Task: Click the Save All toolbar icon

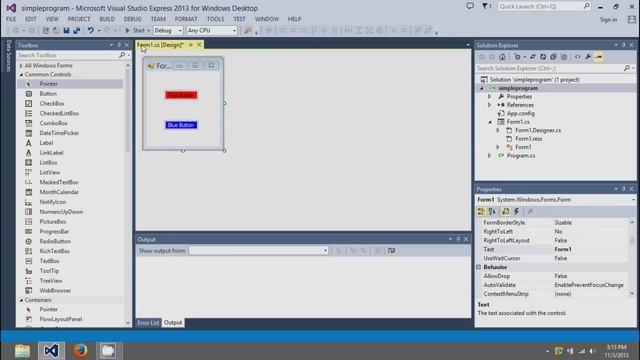Action: click(x=76, y=31)
